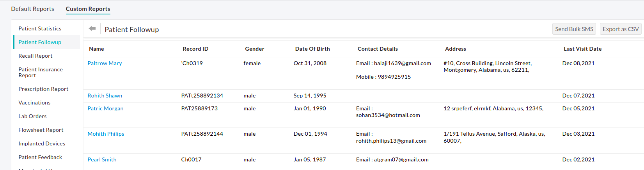Click record ID Ch0017

coord(191,159)
